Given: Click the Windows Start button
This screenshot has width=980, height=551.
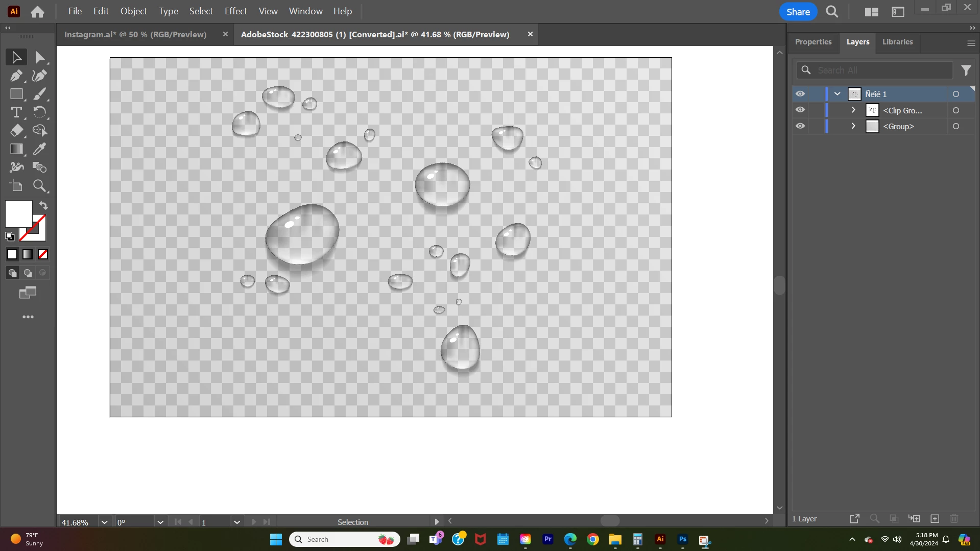Looking at the screenshot, I should coord(276,540).
